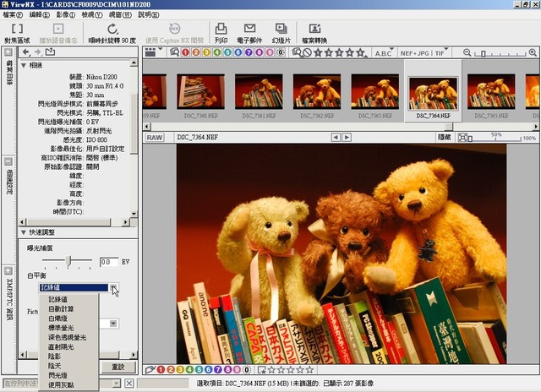Filter by three stars in the filter bar
The image size is (541, 392).
339,52
